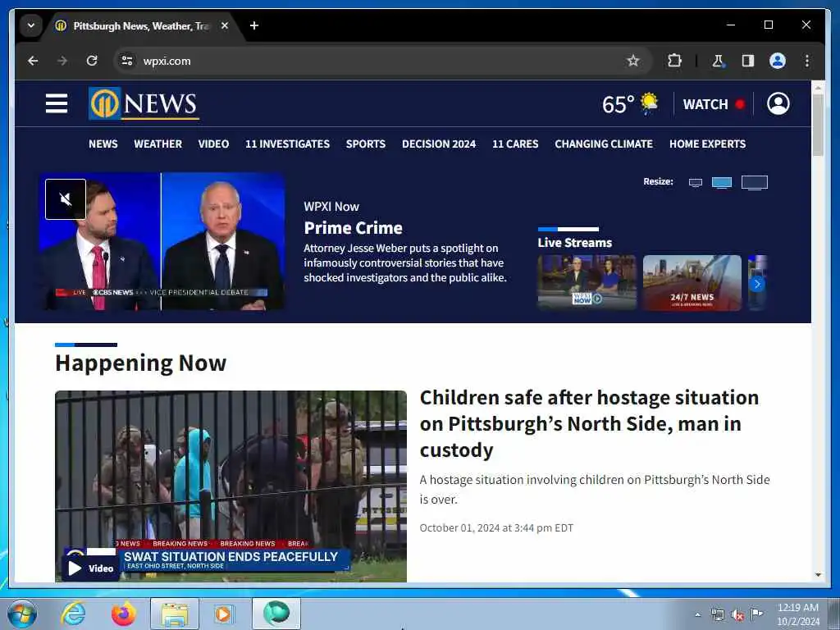The image size is (840, 630).
Task: Open the Chrome Labs flask icon
Action: pyautogui.click(x=718, y=61)
